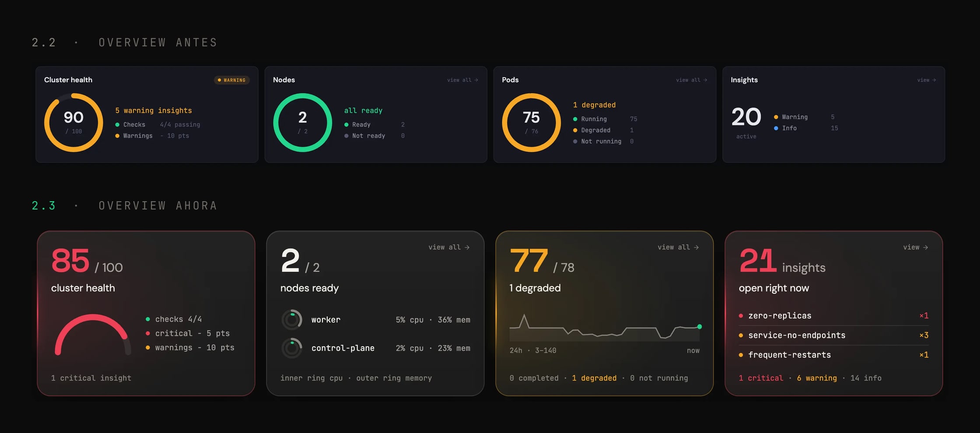980x433 pixels.
Task: Click the 'Not ready 0' legend entry
Action: tap(374, 136)
